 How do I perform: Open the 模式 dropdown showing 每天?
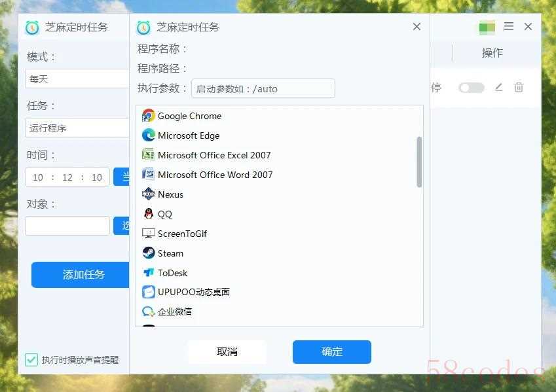coord(77,79)
